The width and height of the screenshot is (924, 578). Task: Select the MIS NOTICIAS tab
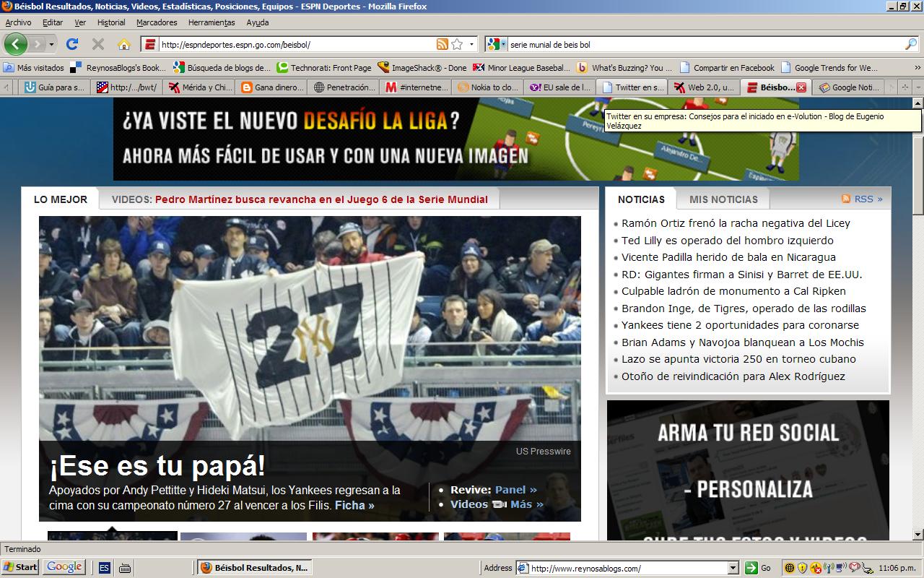click(723, 199)
